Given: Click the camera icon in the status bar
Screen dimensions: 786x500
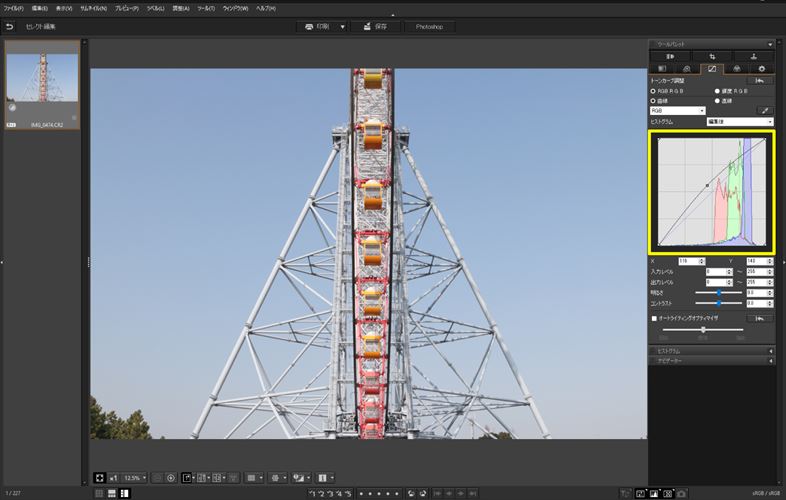Looking at the screenshot, I should pyautogui.click(x=681, y=494).
